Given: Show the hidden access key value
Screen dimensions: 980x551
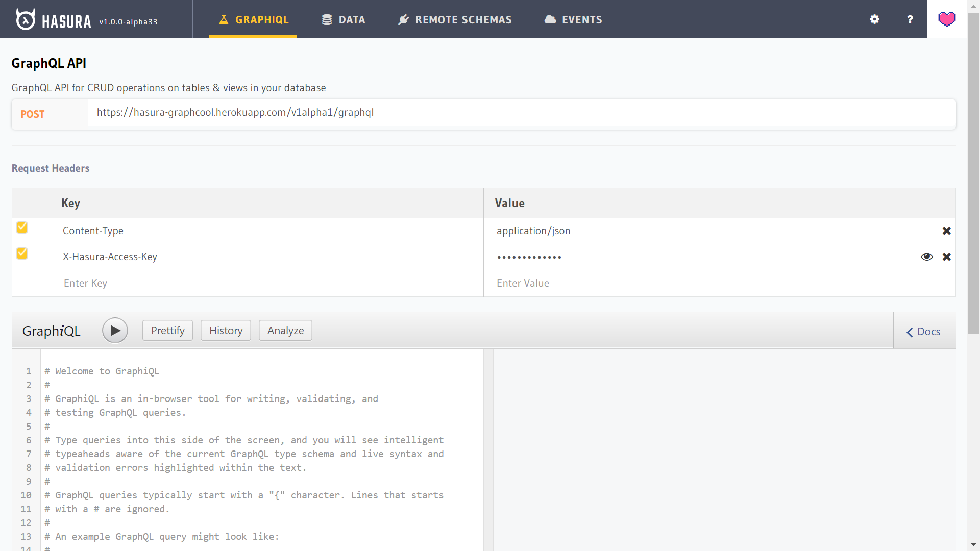Looking at the screenshot, I should 926,257.
